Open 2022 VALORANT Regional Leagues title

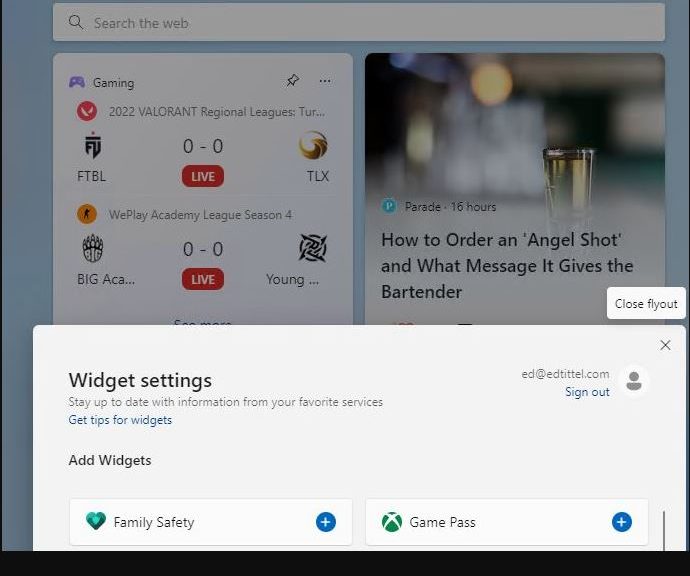point(217,112)
